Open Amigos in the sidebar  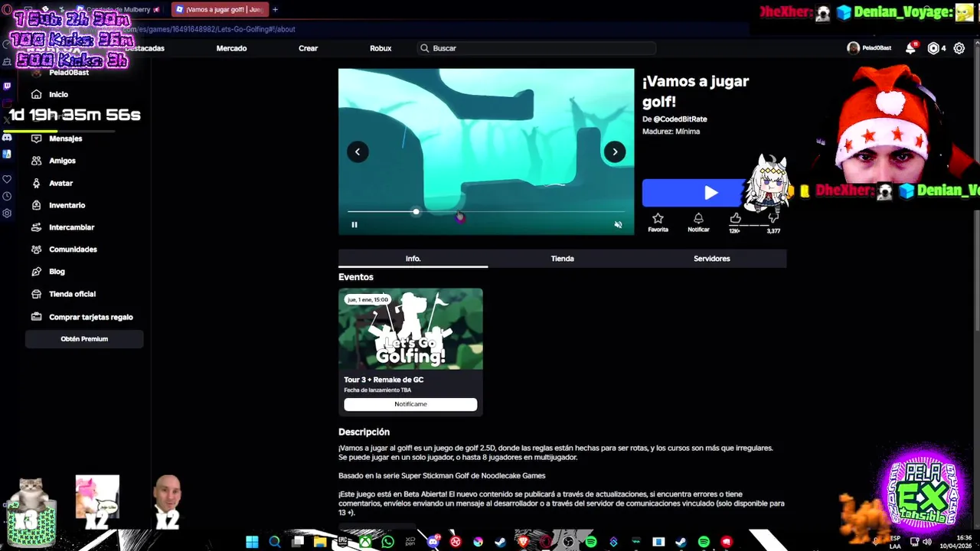coord(62,161)
